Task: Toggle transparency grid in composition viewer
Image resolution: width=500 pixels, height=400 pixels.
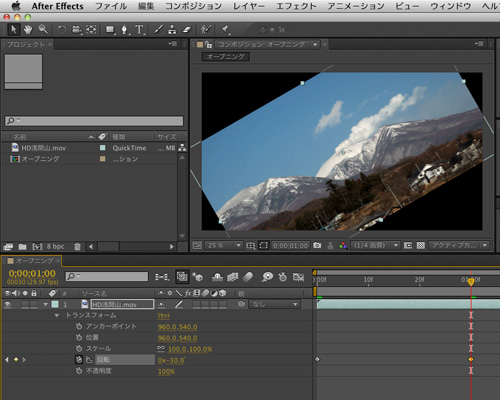Action: coord(421,246)
